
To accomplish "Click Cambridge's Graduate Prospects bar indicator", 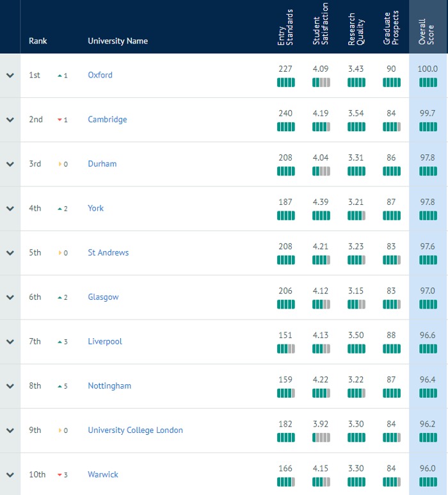I will [392, 127].
